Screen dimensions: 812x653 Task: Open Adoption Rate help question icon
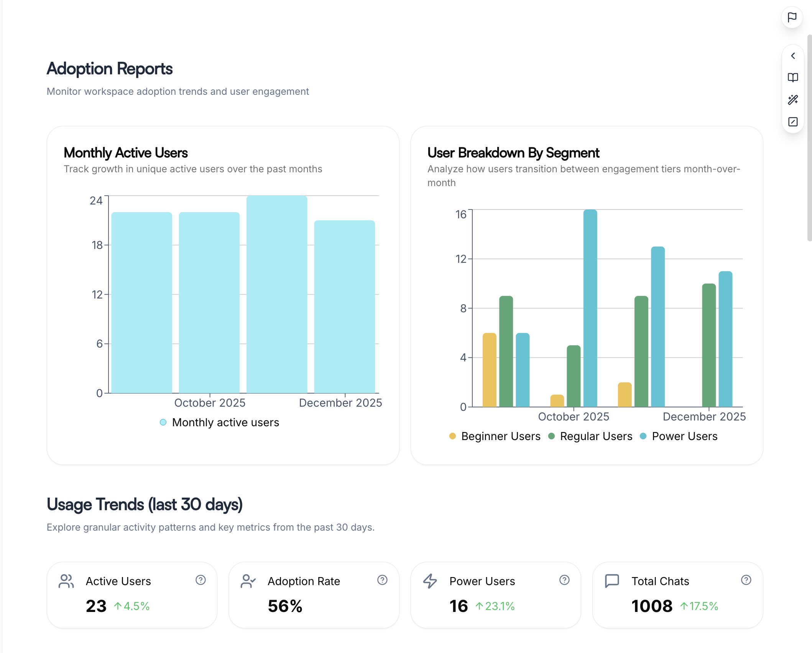[x=382, y=580]
